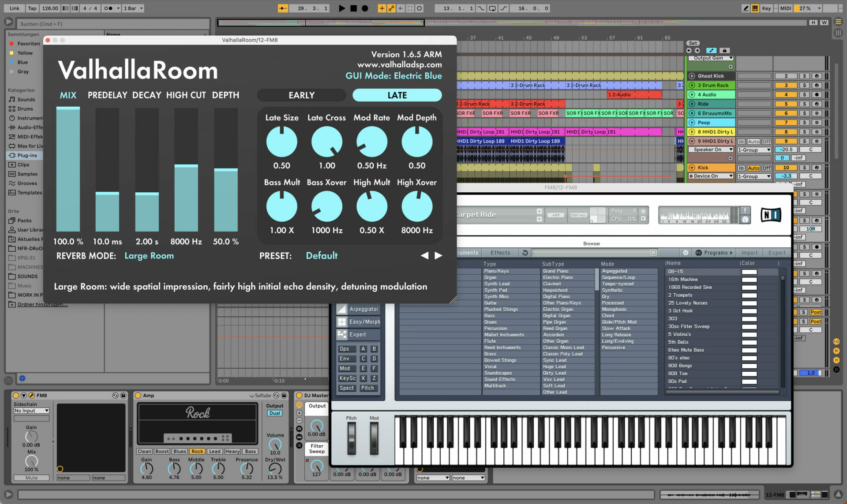Click the Link button in Ableton
The height and width of the screenshot is (504, 847).
(15, 8)
